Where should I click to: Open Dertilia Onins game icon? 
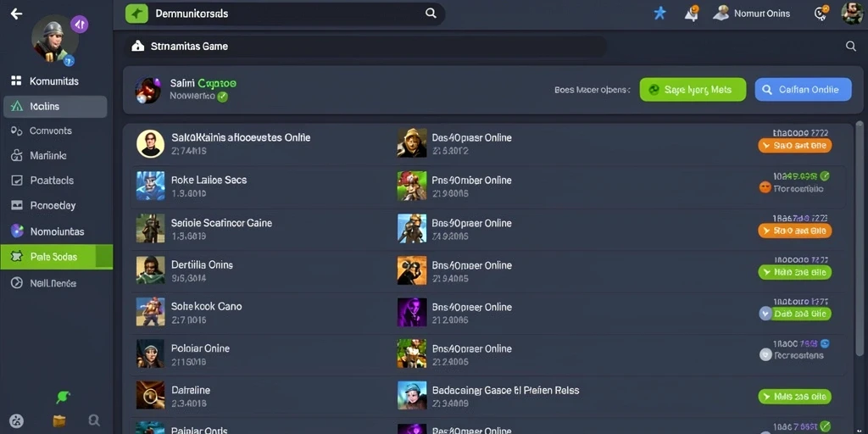point(150,270)
